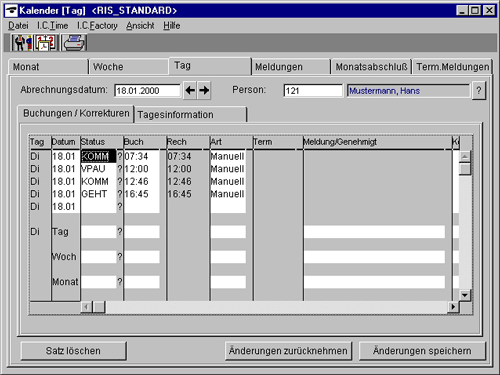Click the Kalender title bar system icon
The image size is (500, 375).
[x=12, y=11]
